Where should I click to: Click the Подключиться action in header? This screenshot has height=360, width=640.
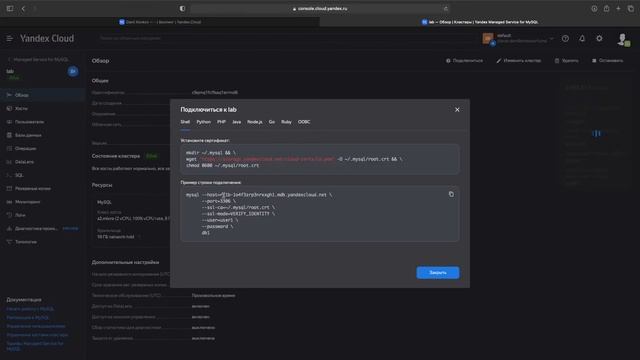point(464,60)
